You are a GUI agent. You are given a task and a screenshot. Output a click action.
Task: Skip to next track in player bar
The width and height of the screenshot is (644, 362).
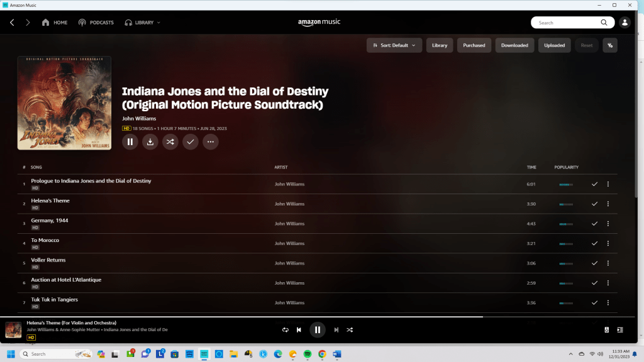tap(336, 330)
